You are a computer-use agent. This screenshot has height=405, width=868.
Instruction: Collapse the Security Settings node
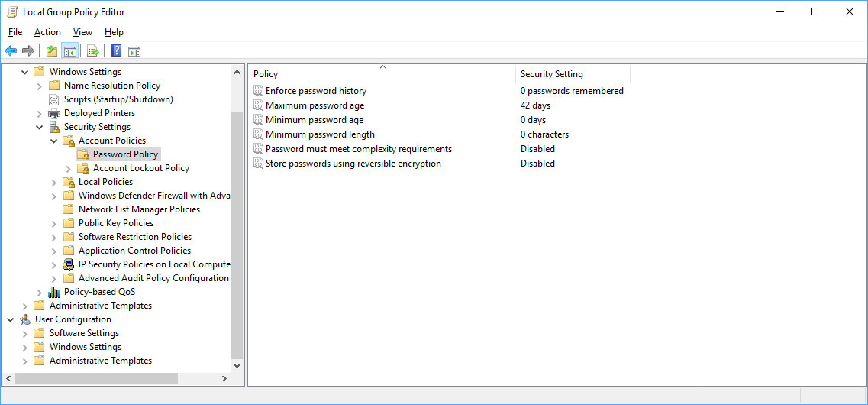[39, 127]
